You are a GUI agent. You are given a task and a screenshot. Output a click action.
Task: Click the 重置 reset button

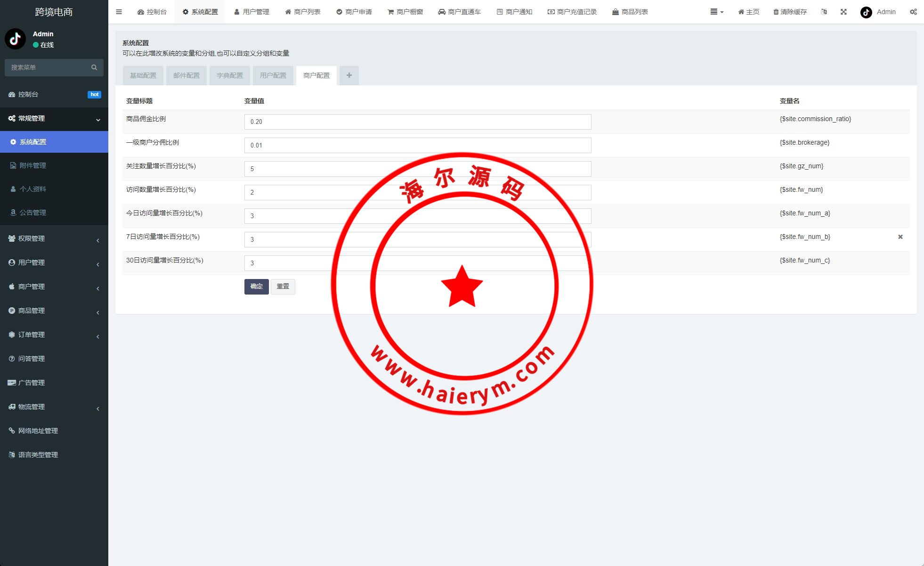pyautogui.click(x=283, y=287)
